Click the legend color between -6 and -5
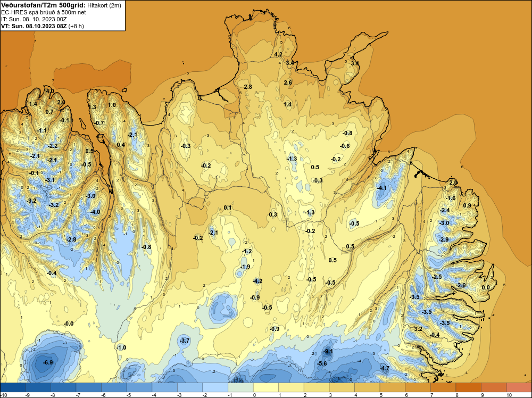 [114, 387]
